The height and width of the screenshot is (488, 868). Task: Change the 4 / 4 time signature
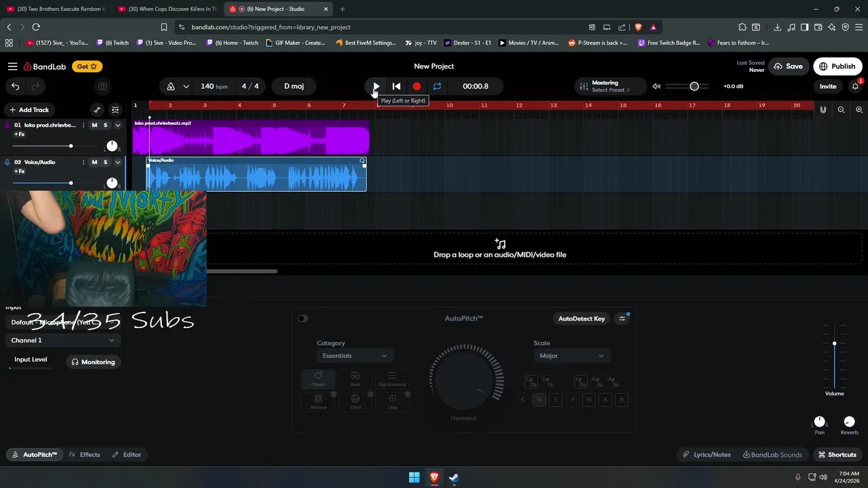[x=250, y=86]
